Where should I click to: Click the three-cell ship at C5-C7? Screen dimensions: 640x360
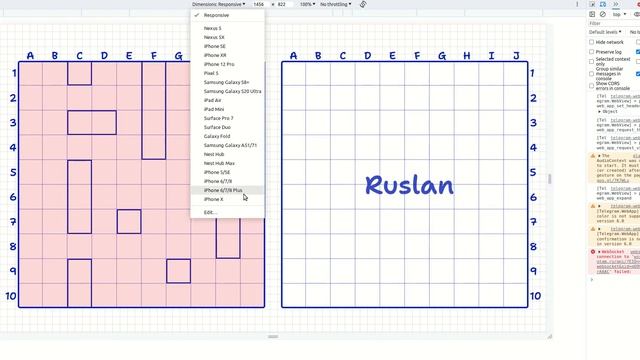coord(80,197)
